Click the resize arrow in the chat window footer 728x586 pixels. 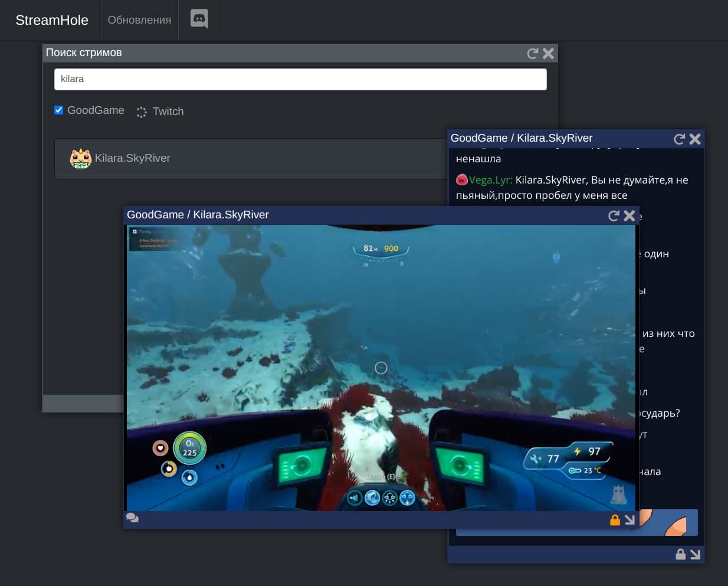(x=696, y=554)
